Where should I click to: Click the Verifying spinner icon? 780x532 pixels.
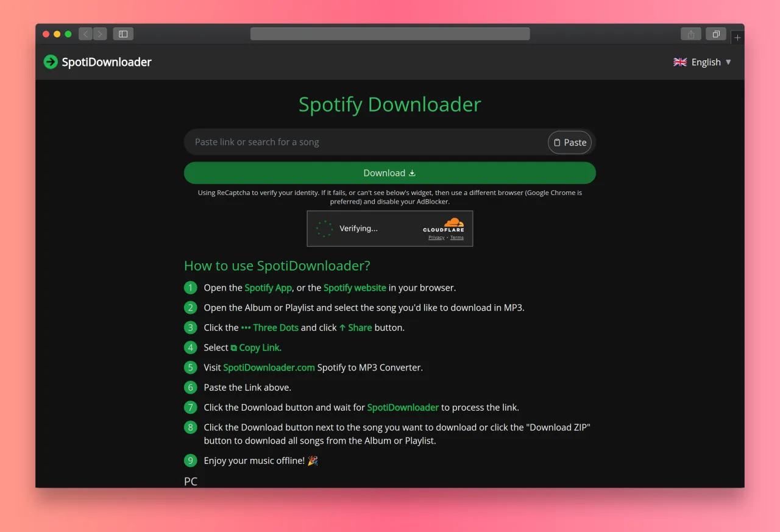[324, 229]
